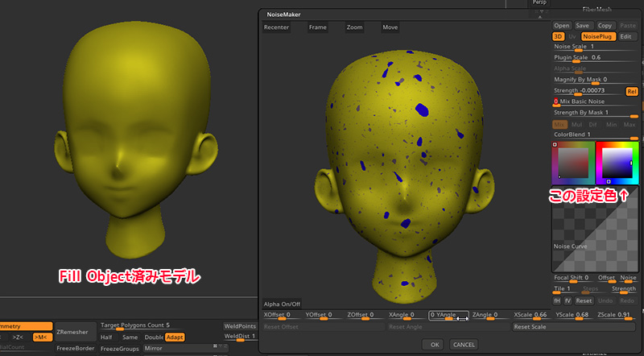Click the Noise Curve graph
This screenshot has height=356, width=644.
[x=595, y=230]
